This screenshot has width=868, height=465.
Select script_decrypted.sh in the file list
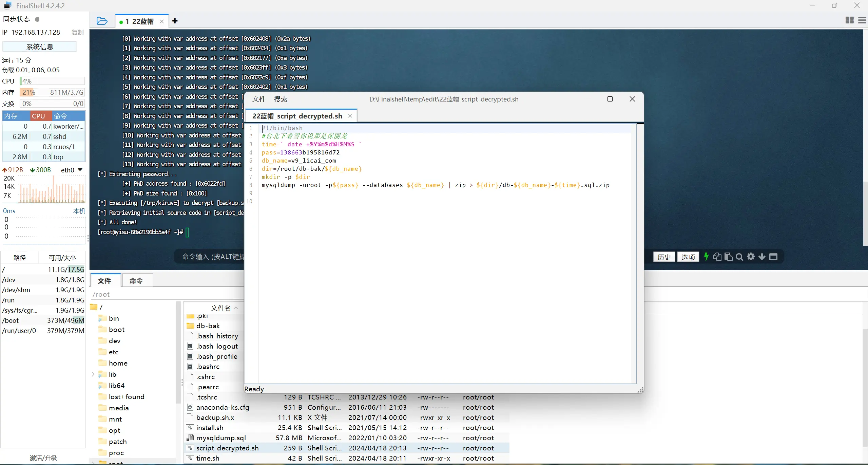[227, 448]
